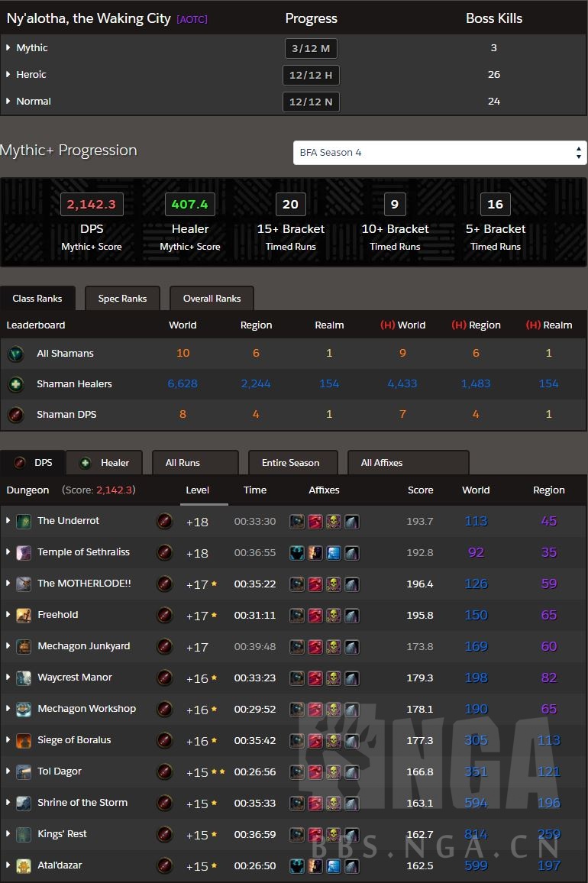Open the BFA Season 4 dropdown
Image resolution: width=588 pixels, height=883 pixels.
(440, 153)
